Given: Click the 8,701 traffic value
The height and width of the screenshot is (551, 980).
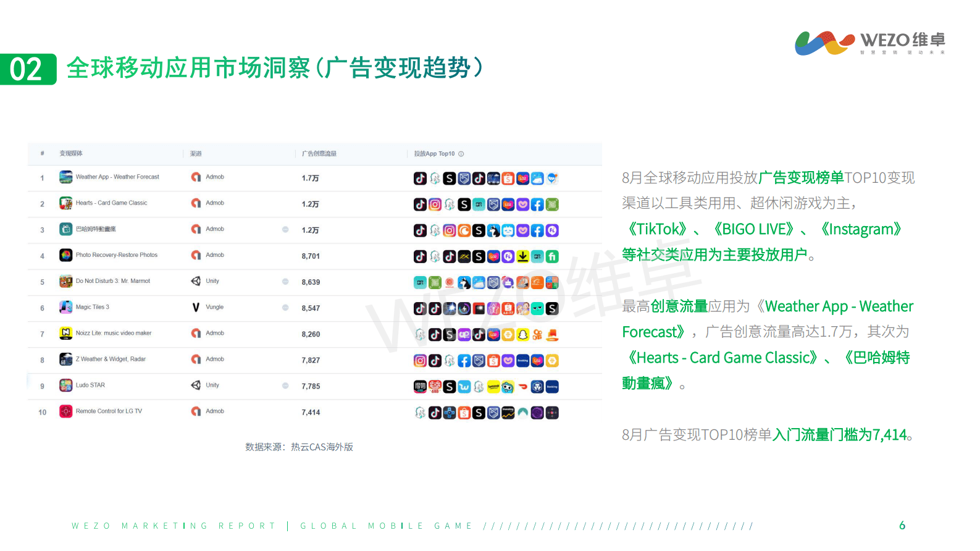Looking at the screenshot, I should click(x=311, y=256).
